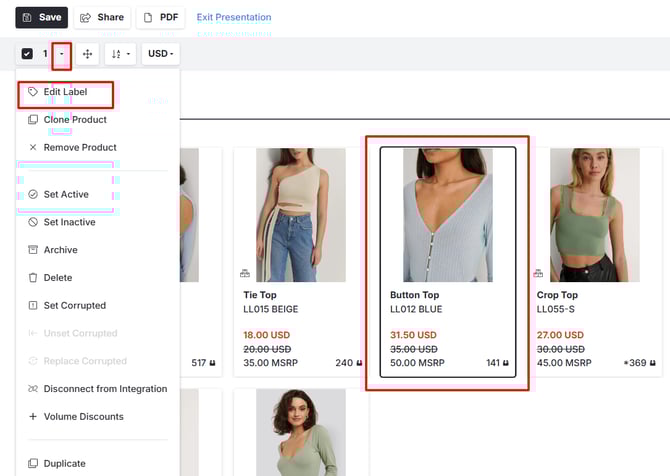Click the Exit Presentation link
The width and height of the screenshot is (670, 476).
pyautogui.click(x=233, y=17)
